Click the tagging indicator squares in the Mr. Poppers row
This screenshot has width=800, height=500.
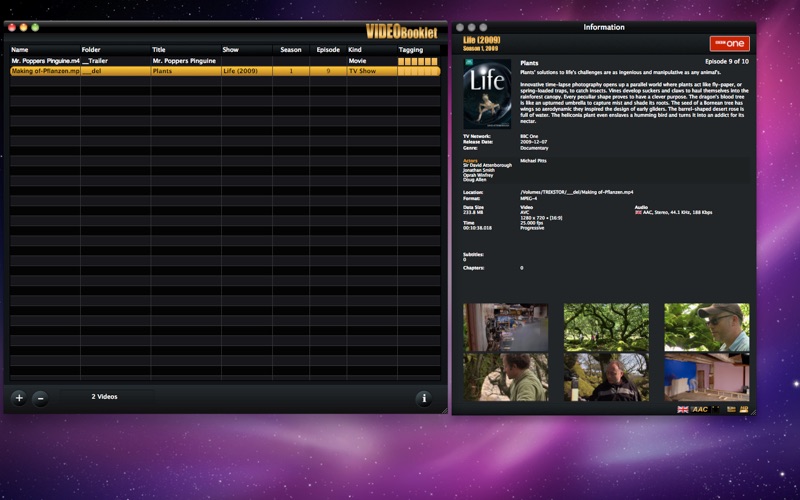pyautogui.click(x=417, y=61)
